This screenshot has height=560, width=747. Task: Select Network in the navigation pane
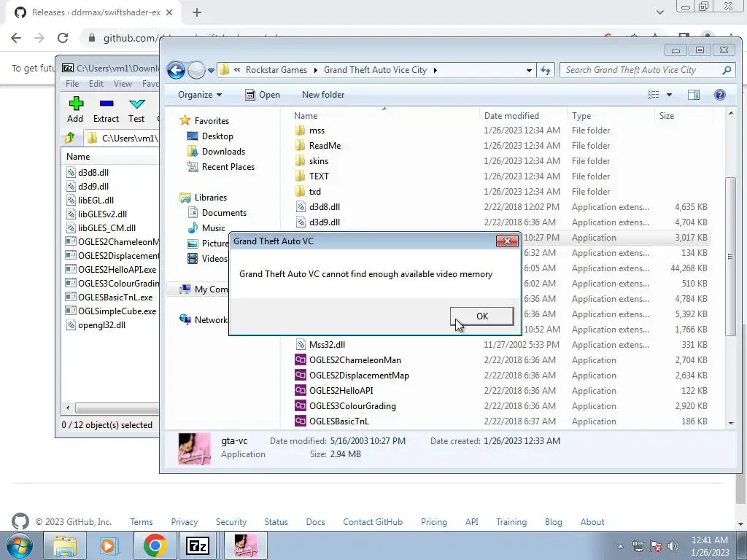pos(204,319)
